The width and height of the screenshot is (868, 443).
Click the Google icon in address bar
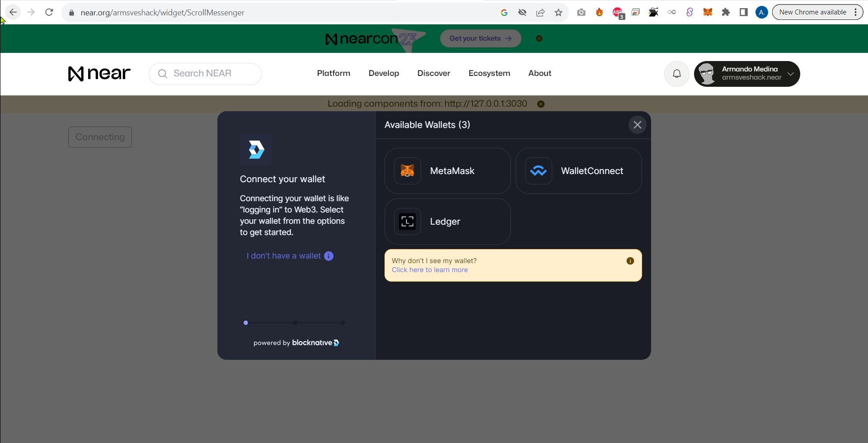point(504,13)
